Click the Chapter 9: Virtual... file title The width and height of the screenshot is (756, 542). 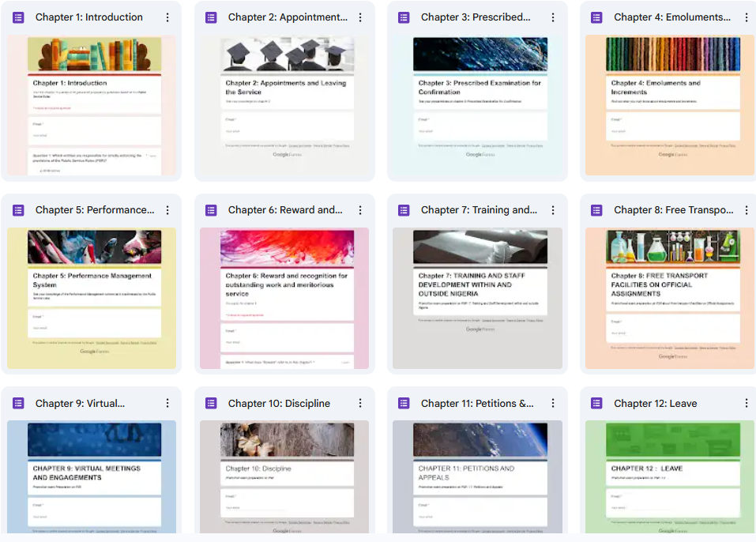coord(80,403)
